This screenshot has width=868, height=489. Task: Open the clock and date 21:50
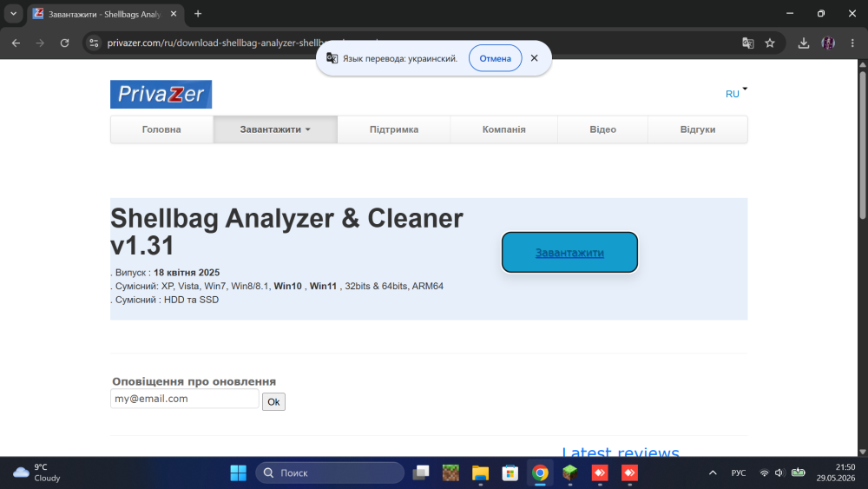tap(835, 473)
